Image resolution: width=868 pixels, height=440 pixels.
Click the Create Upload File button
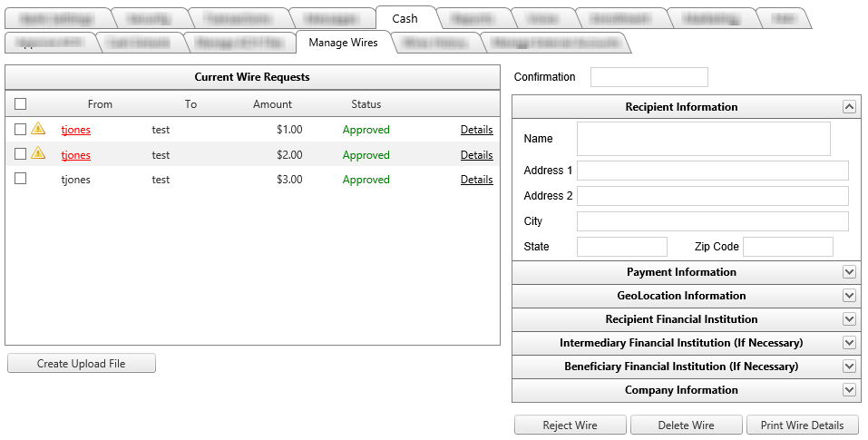82,364
